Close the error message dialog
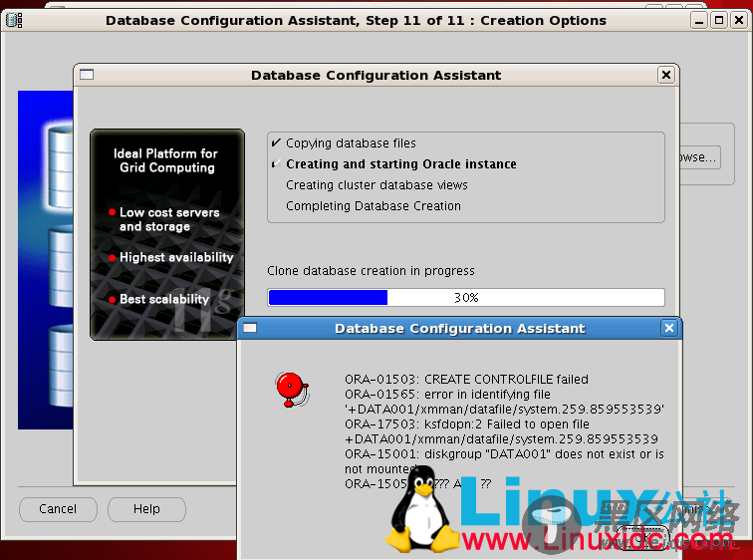 [x=669, y=328]
